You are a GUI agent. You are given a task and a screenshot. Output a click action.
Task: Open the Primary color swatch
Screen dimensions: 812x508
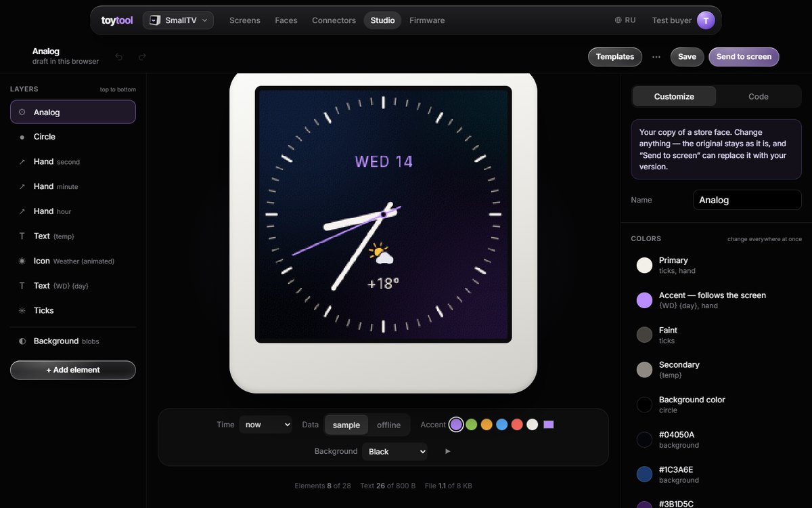click(x=644, y=265)
